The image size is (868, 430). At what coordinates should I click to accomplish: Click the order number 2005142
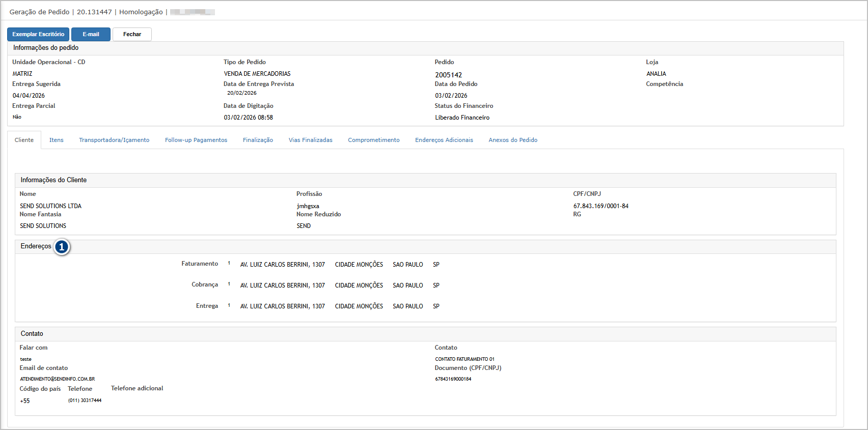coord(448,75)
